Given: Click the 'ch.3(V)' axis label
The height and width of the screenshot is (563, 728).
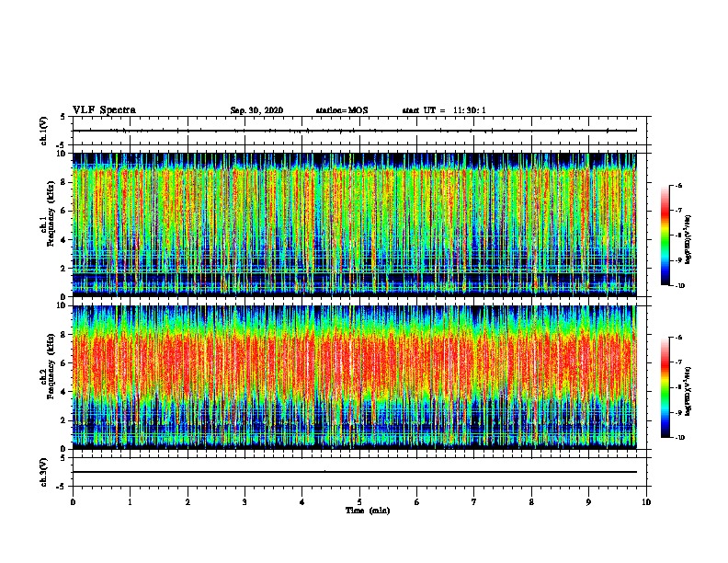Looking at the screenshot, I should (44, 472).
